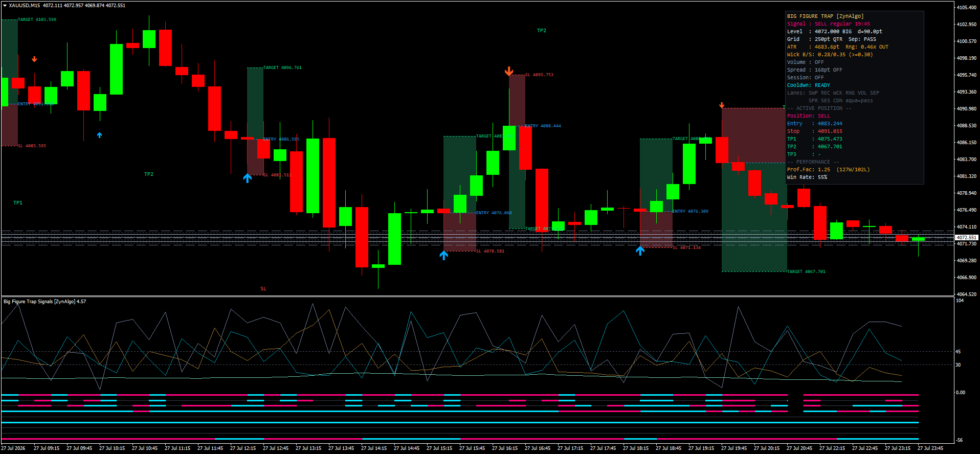This screenshot has height=454, width=980.
Task: Click the 4102.950 price scale label
Action: (x=967, y=25)
